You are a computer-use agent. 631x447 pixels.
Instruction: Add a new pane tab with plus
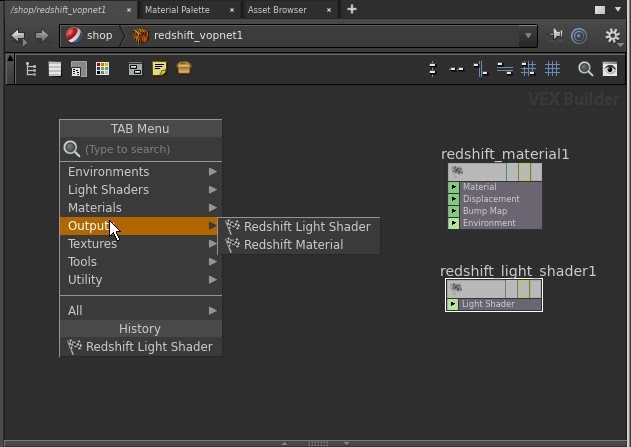point(352,9)
